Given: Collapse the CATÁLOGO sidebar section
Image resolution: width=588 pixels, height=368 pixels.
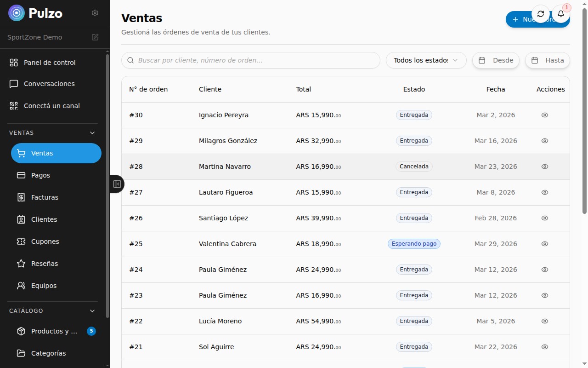Looking at the screenshot, I should click(92, 311).
